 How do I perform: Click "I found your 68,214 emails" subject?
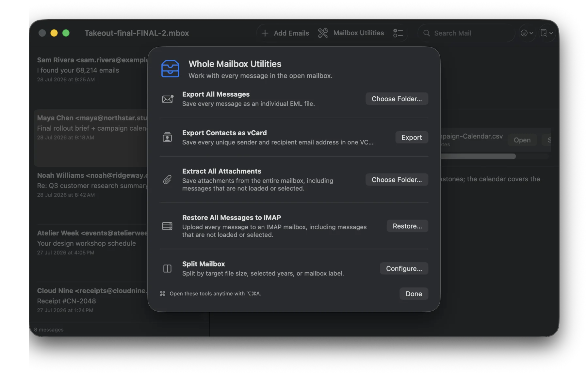coord(78,70)
